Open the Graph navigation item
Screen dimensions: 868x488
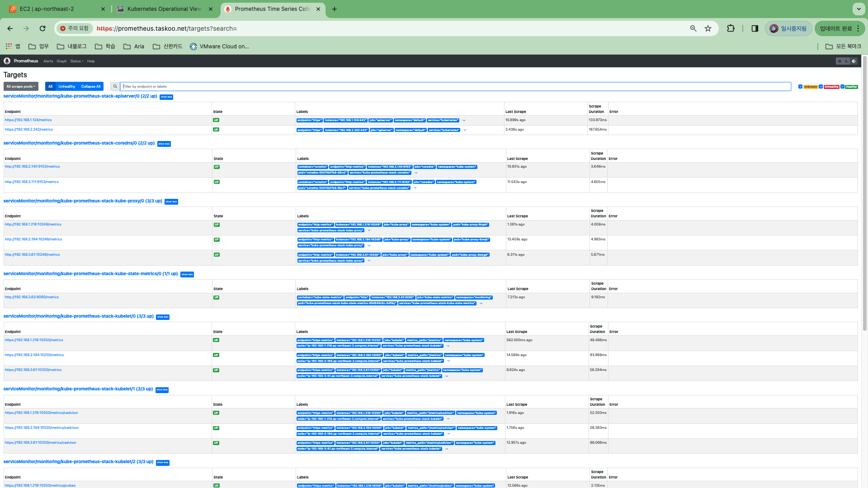click(61, 61)
